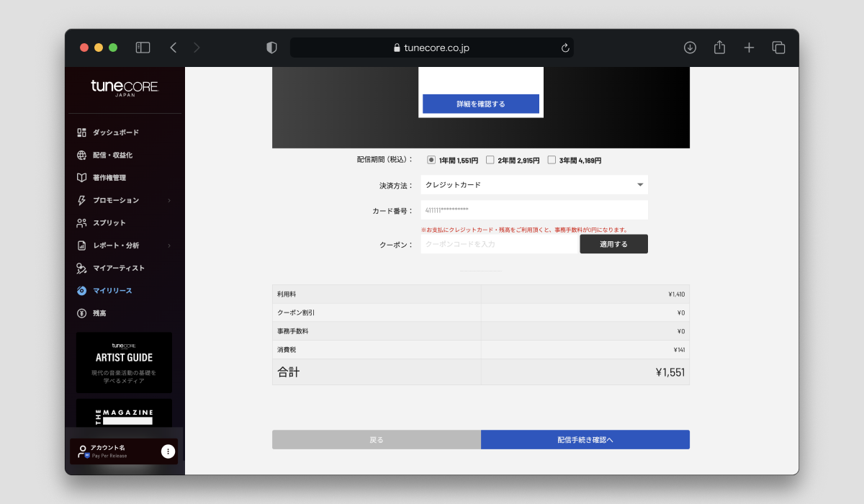
Task: Click the 消費税 ¥141 value
Action: pos(679,350)
